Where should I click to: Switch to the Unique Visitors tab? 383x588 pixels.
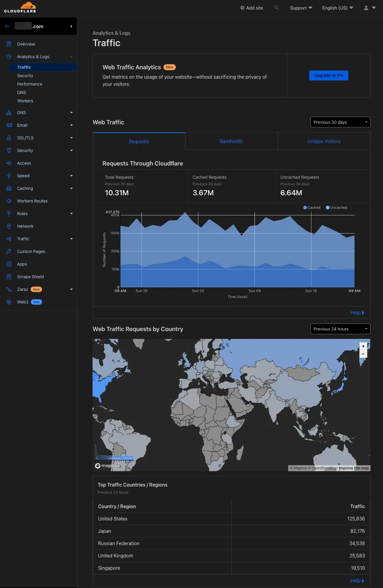[324, 141]
